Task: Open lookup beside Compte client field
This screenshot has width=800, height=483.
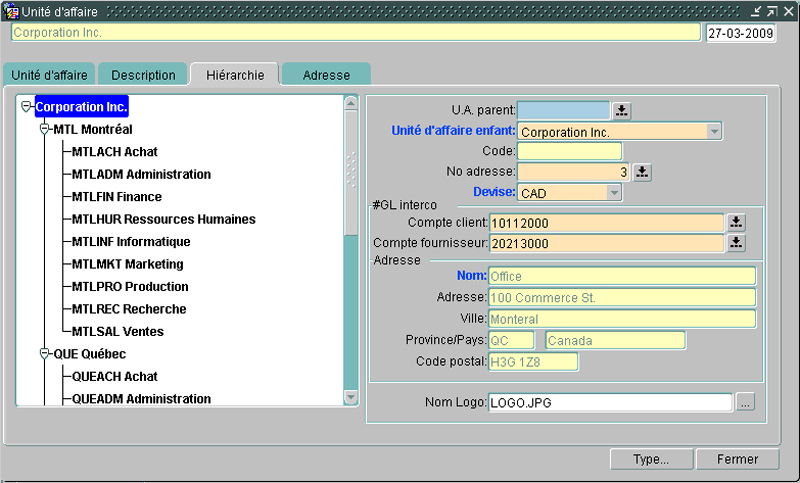Action: point(735,222)
